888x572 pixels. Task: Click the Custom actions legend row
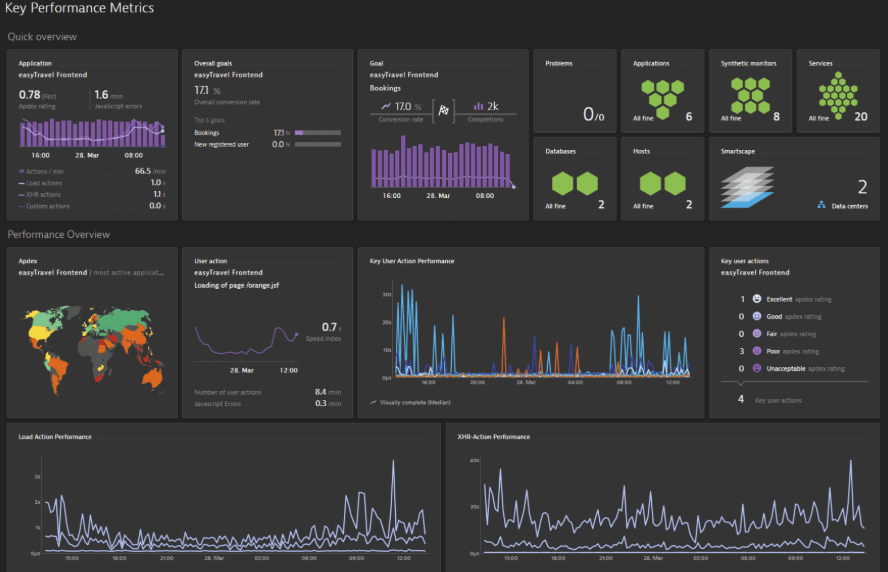92,206
